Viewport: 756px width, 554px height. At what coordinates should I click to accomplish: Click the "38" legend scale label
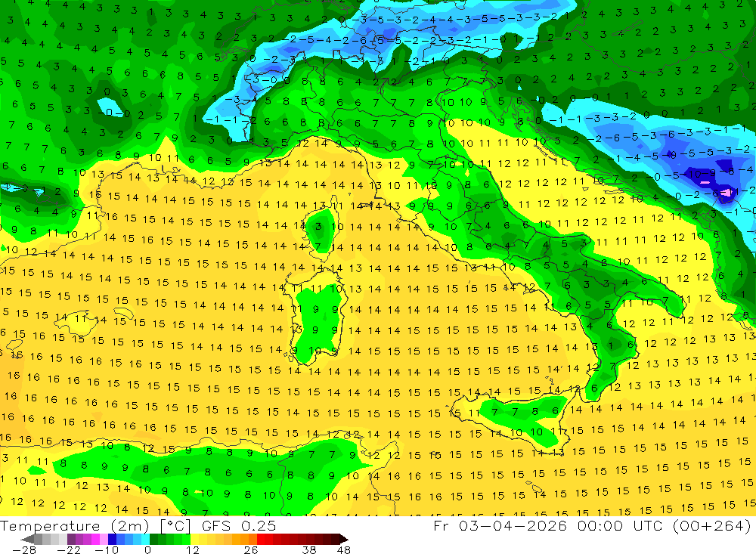[x=309, y=550]
